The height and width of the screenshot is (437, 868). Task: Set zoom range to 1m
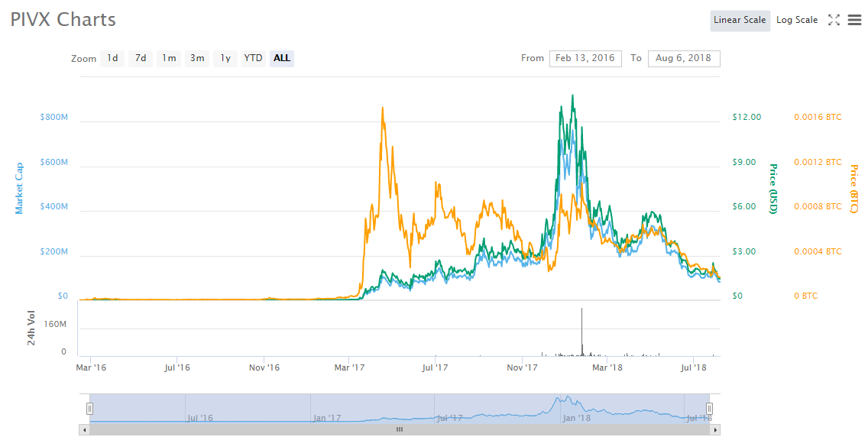pyautogui.click(x=169, y=58)
